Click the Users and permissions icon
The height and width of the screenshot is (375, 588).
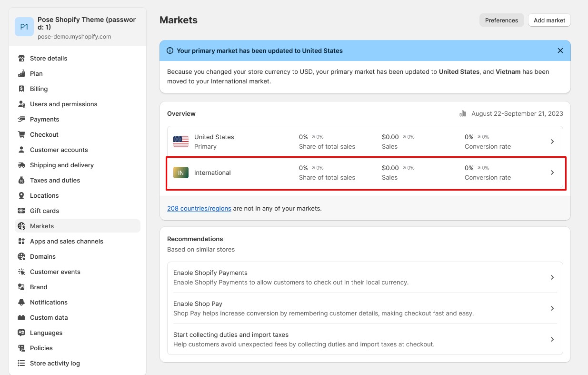[x=21, y=104]
